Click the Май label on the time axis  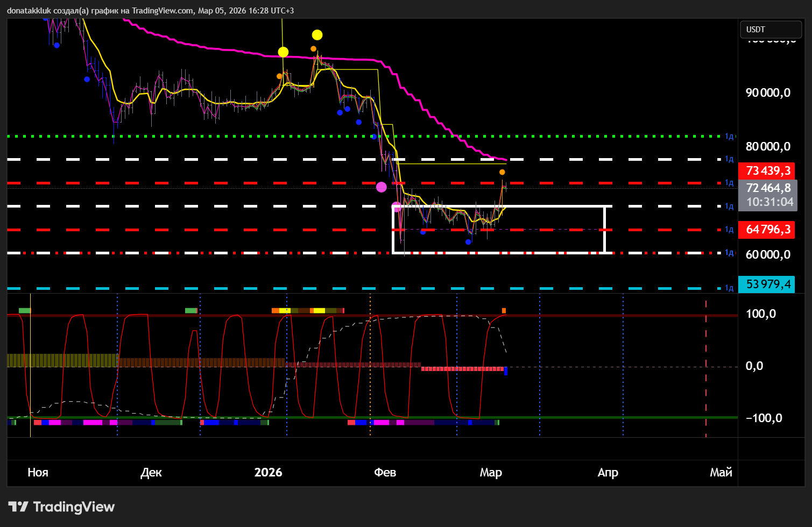coord(721,472)
